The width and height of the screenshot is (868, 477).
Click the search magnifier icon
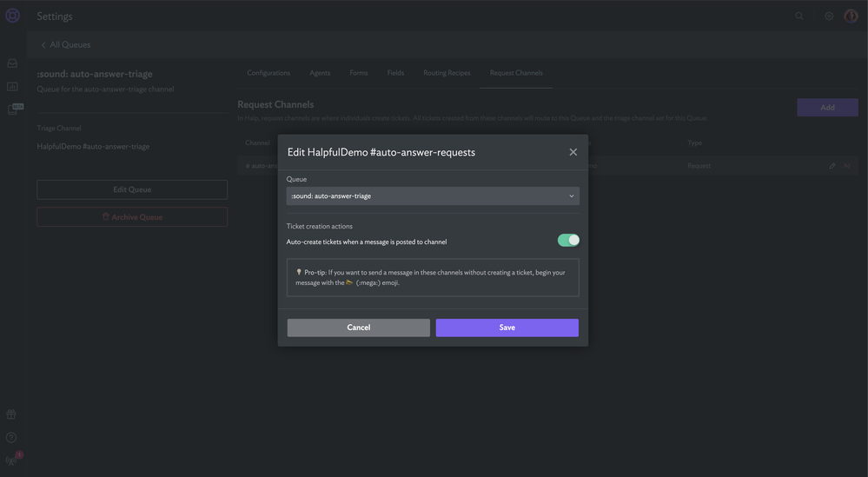[799, 16]
